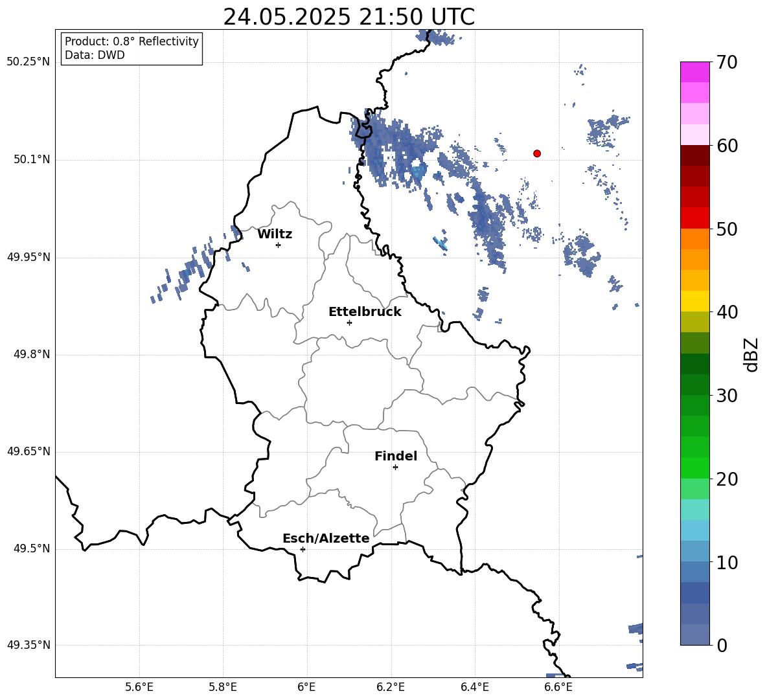767x700 pixels.
Task: Click the 49.8°N latitude label
Action: coord(32,354)
